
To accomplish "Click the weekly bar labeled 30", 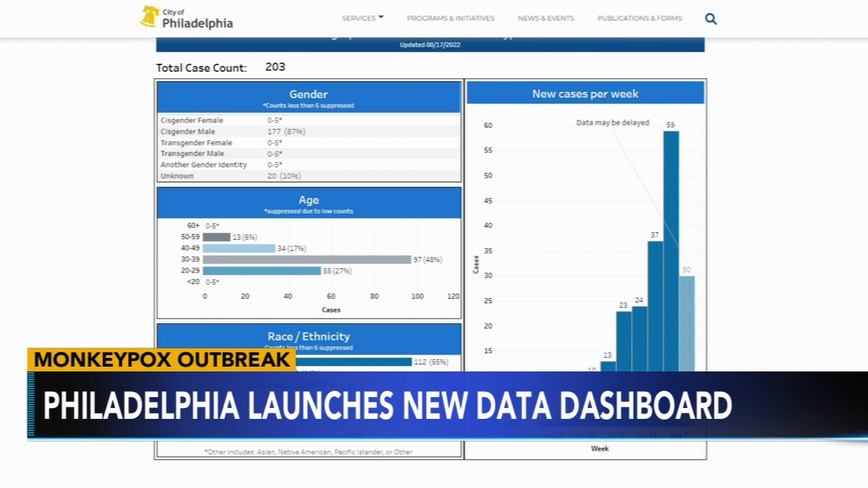I will pyautogui.click(x=687, y=323).
